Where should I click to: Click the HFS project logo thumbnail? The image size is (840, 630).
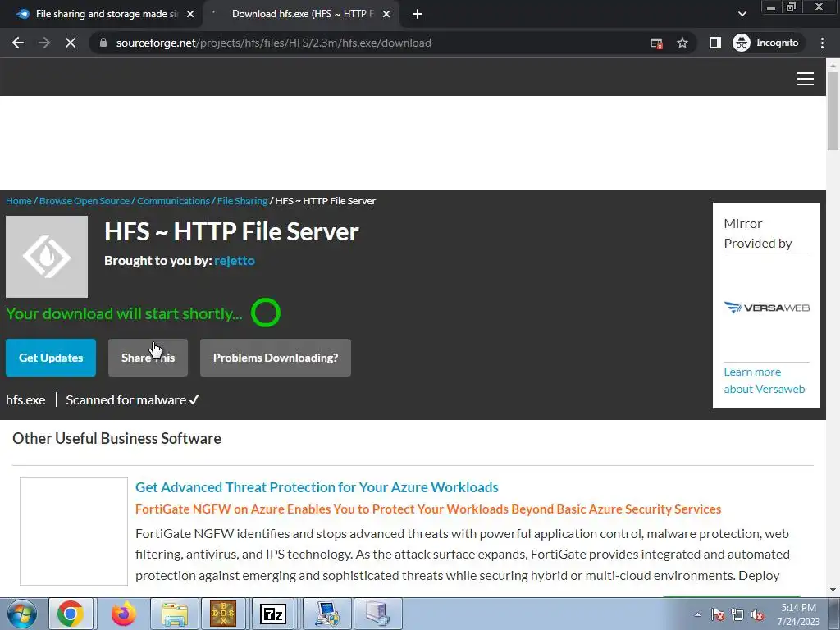point(47,257)
